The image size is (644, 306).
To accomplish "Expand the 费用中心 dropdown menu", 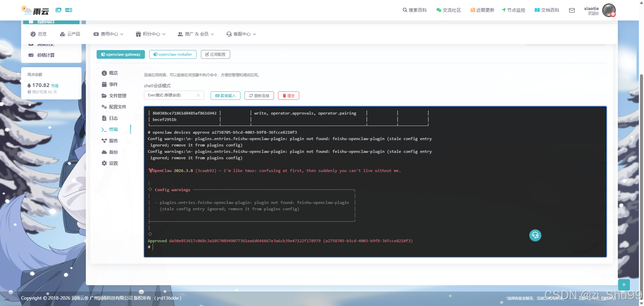I will [x=108, y=34].
